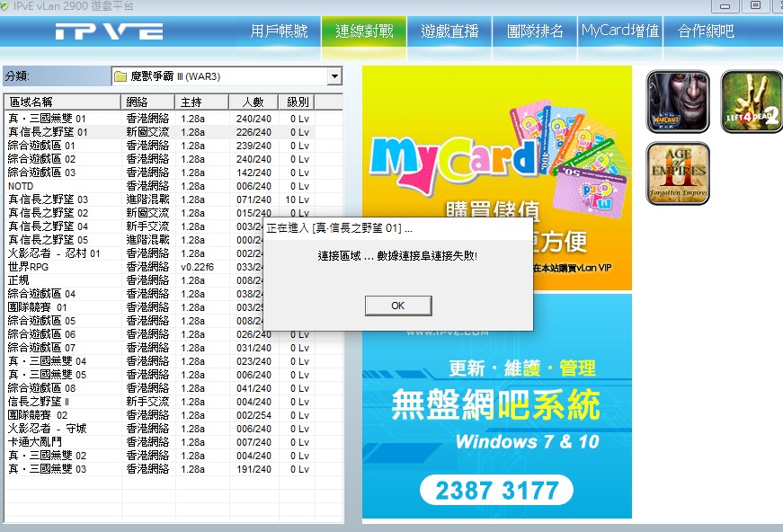
Task: Open the MyCard增值 tab
Action: click(x=620, y=31)
